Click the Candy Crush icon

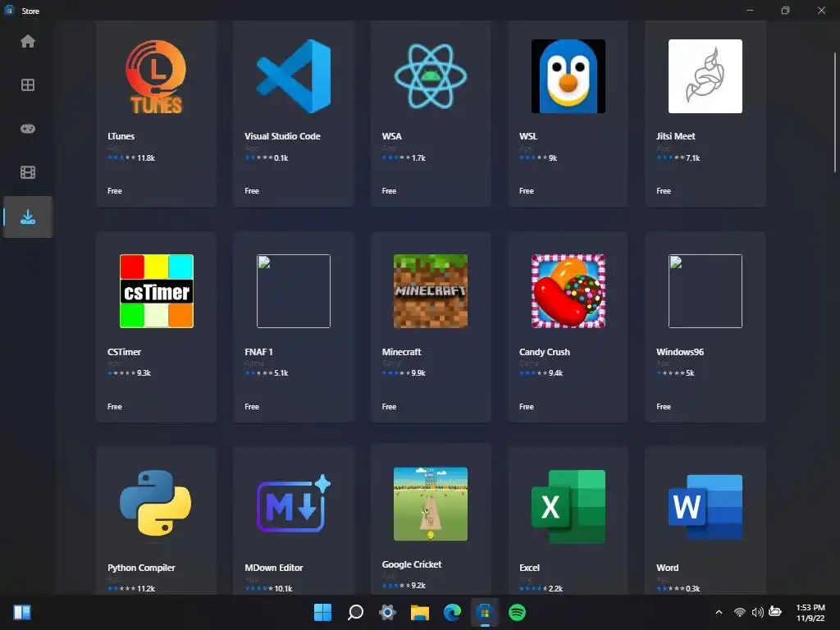(x=568, y=291)
